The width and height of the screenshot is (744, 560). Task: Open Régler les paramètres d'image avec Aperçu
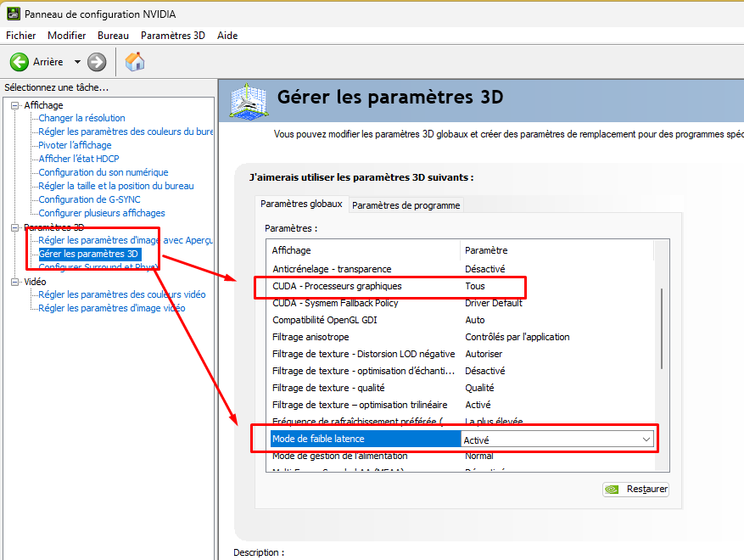126,240
